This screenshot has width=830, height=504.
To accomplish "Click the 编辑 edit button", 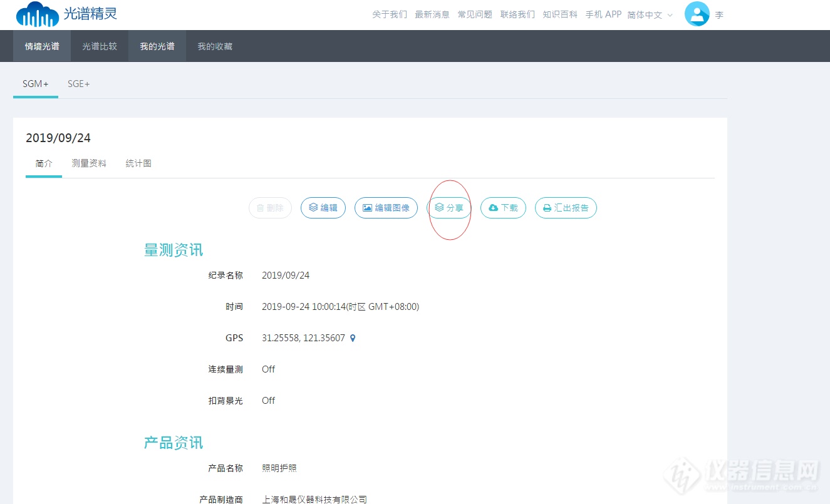I will [323, 208].
